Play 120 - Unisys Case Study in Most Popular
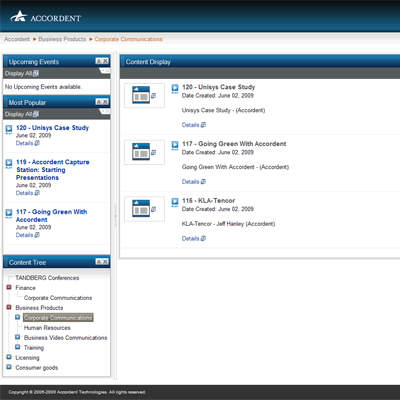The image size is (400, 400). 9,129
